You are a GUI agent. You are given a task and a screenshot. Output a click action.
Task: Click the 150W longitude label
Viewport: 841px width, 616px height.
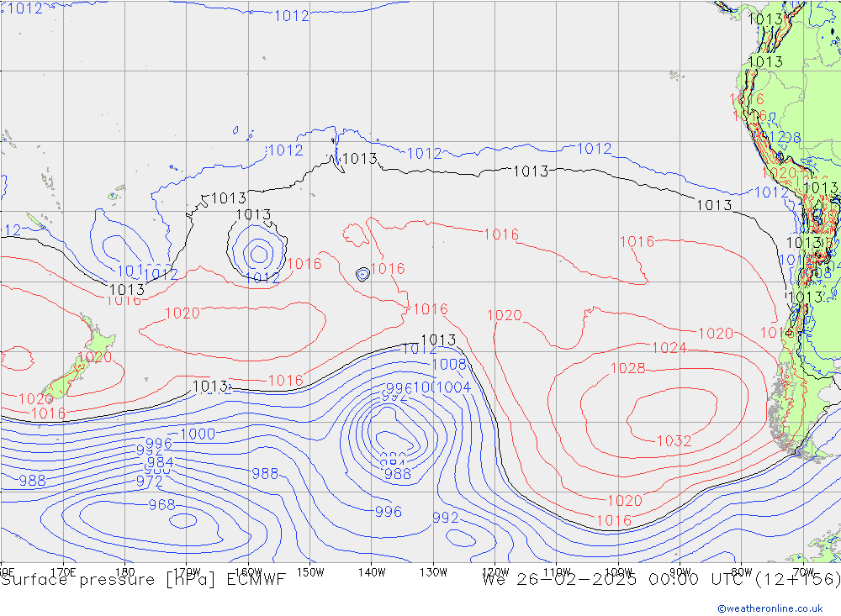(x=310, y=572)
